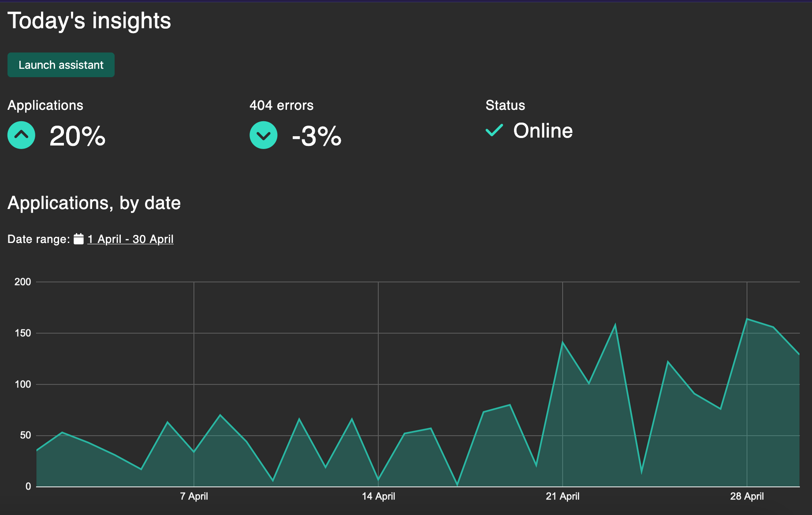Click the Online status checkmark icon
This screenshot has height=515, width=812.
point(494,131)
